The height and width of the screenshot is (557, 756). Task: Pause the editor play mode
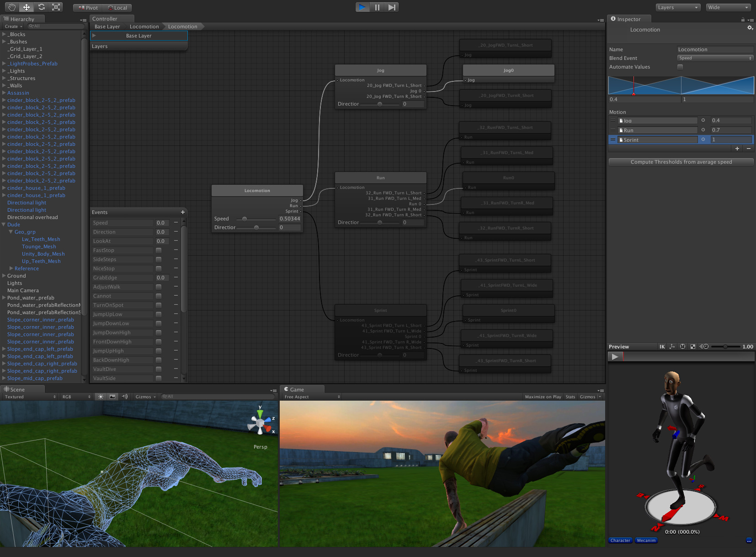point(377,7)
